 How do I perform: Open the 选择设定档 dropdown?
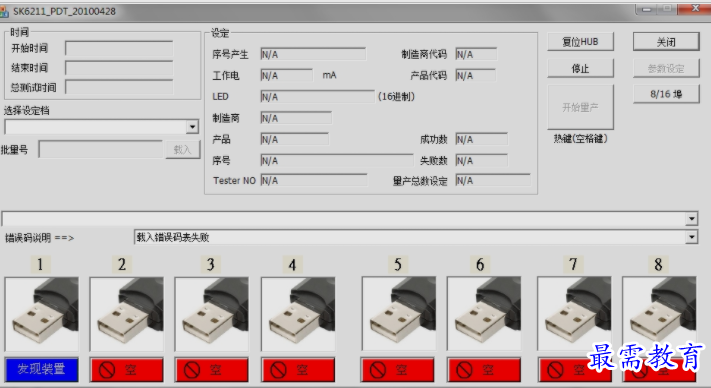(192, 127)
